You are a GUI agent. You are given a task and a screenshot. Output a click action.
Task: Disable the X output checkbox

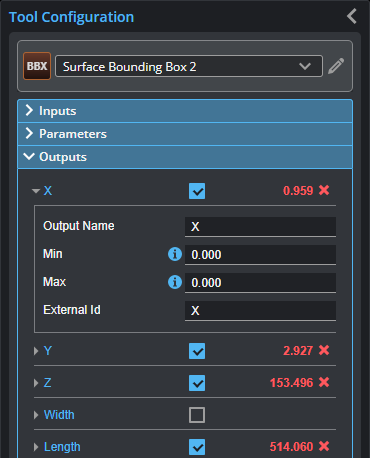[197, 191]
